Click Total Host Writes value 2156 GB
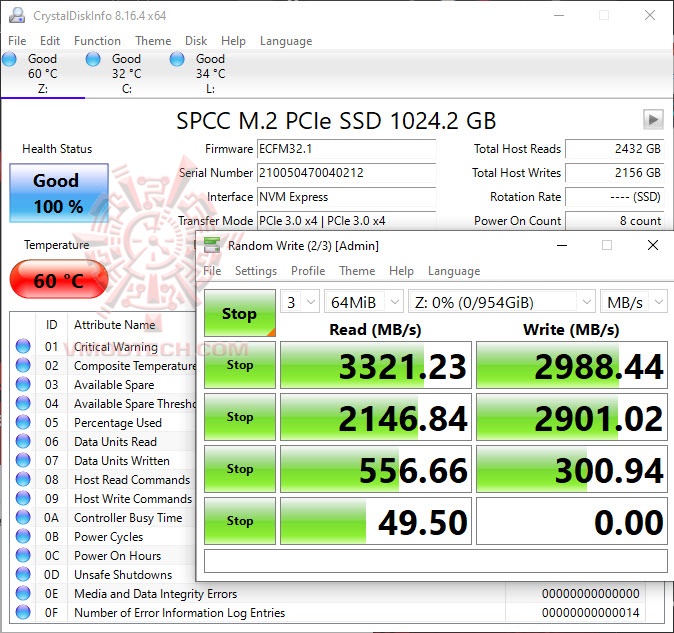The image size is (674, 633). [x=615, y=173]
